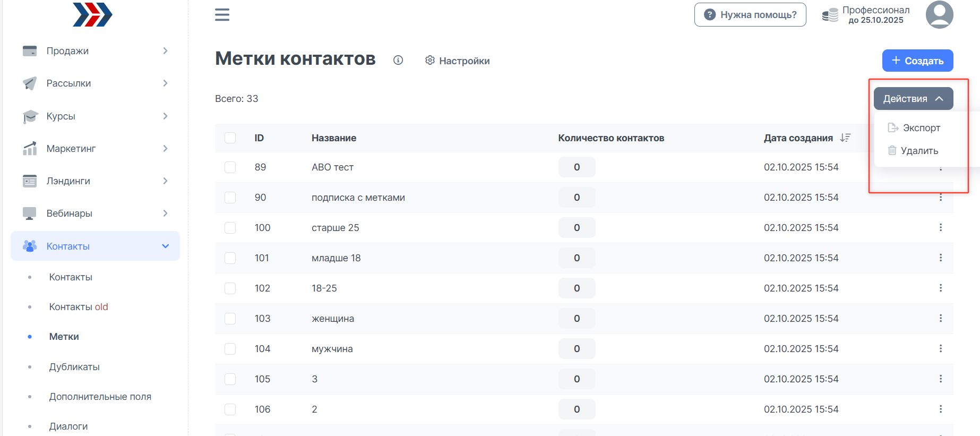Click the company logo in the sidebar
This screenshot has width=980, height=436.
(x=92, y=15)
